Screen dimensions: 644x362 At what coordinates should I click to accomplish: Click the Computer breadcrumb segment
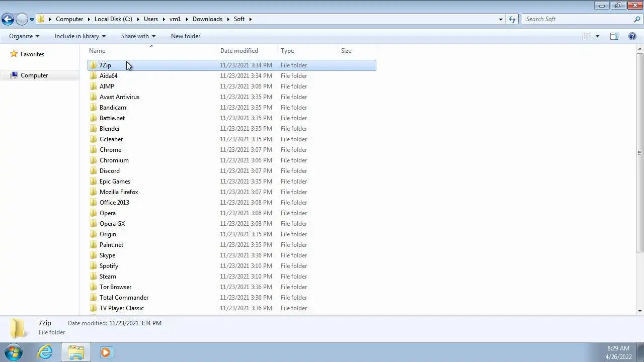(x=69, y=19)
